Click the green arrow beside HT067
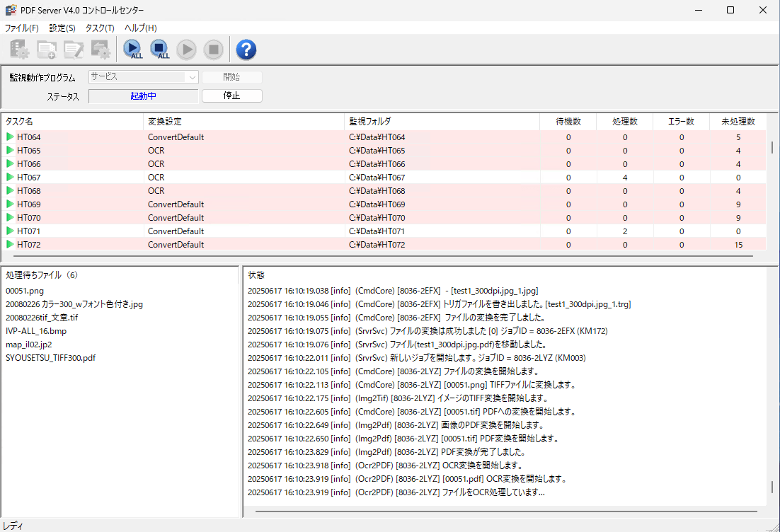This screenshot has width=780, height=532. coord(10,177)
